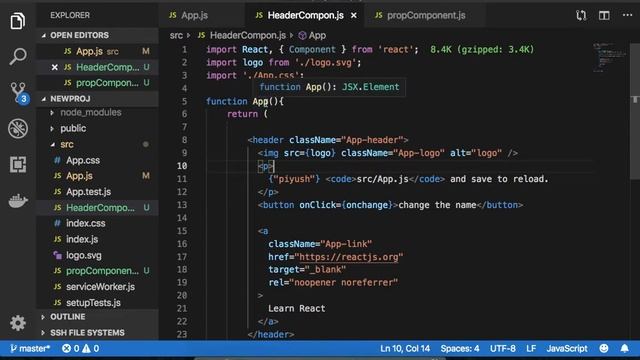Change indentation via Spaces: 4
This screenshot has height=360, width=640.
(460, 348)
